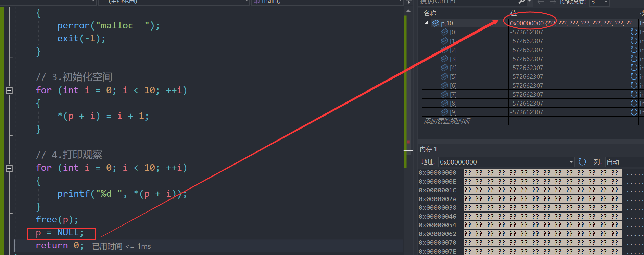Viewport: 644px width, 255px height.
Task: Click memory address 0x0000001C row label
Action: click(x=438, y=190)
